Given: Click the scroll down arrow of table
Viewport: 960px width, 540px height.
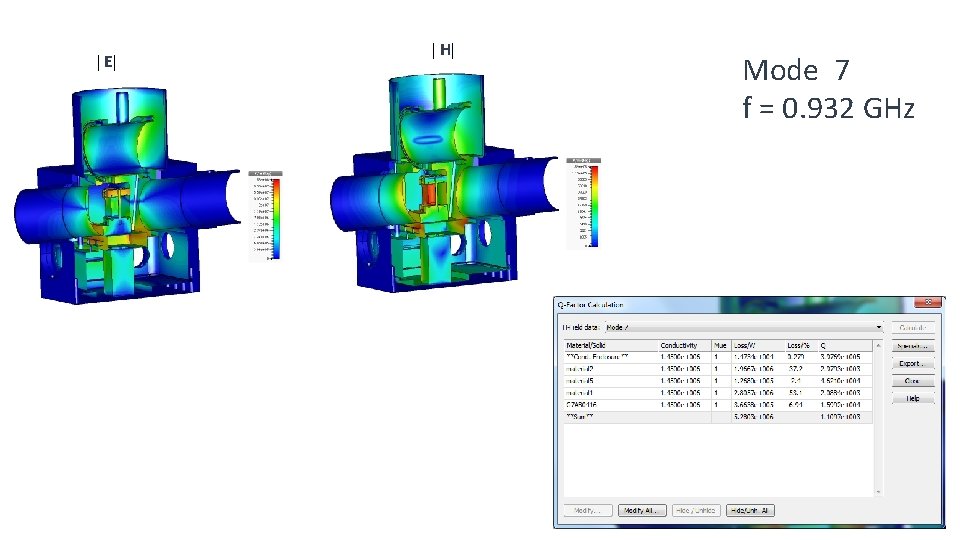Looking at the screenshot, I should click(879, 492).
